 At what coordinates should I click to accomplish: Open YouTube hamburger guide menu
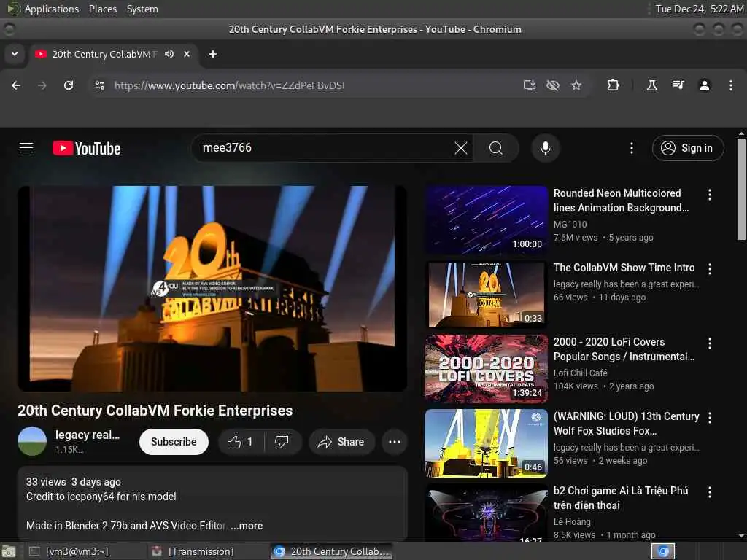click(x=26, y=148)
